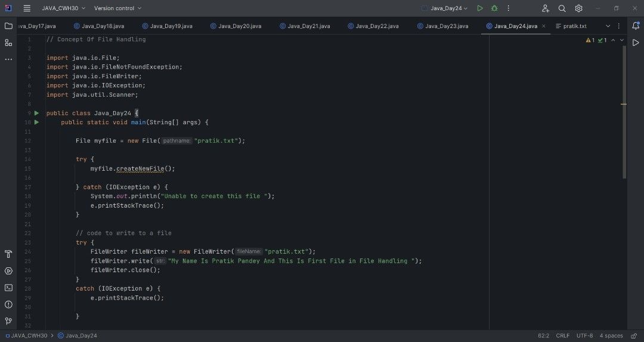Click Java_Day24 breadcrumb in status bar
The height and width of the screenshot is (342, 644).
click(x=77, y=336)
